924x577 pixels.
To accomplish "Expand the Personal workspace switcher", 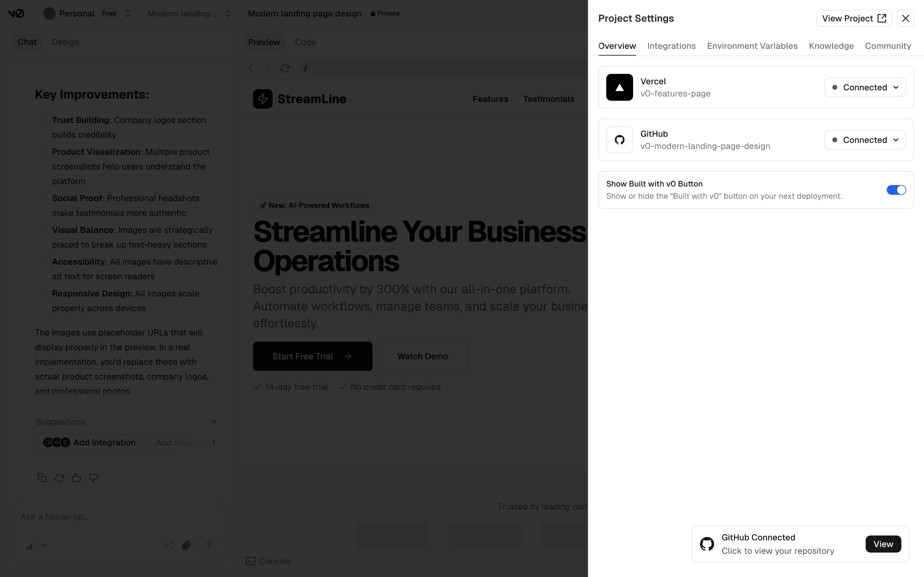I will click(x=127, y=14).
